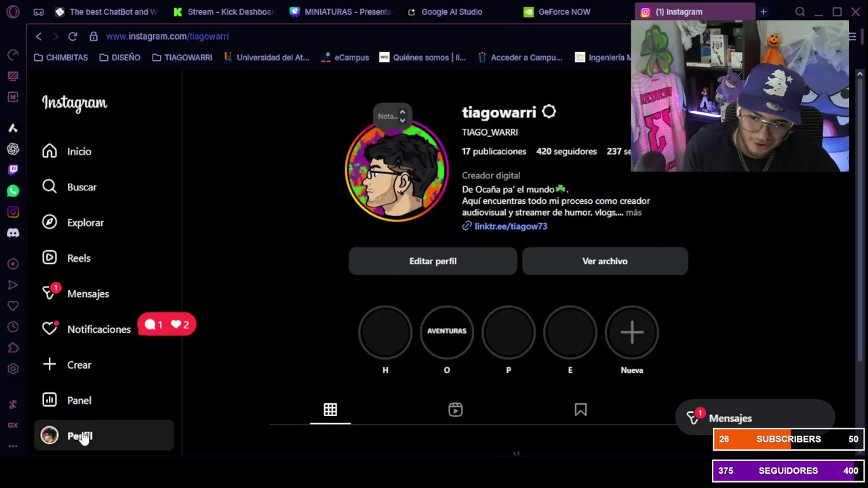
Task: Open Universidad del At... bookmark
Action: coord(266,58)
